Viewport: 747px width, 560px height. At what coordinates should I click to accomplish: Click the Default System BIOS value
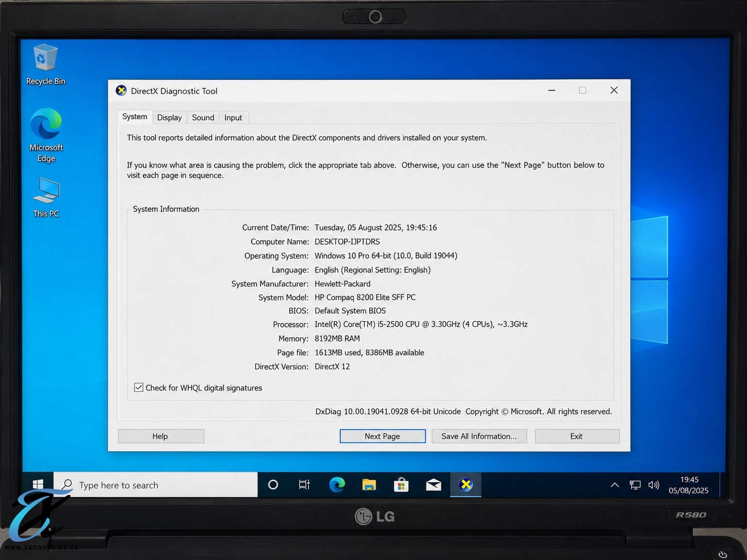click(350, 311)
